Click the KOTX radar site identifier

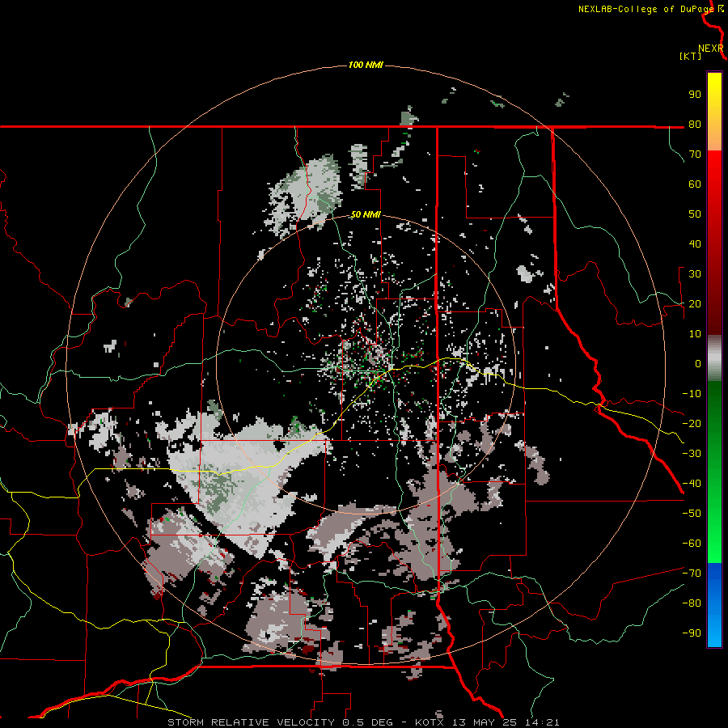[431, 722]
